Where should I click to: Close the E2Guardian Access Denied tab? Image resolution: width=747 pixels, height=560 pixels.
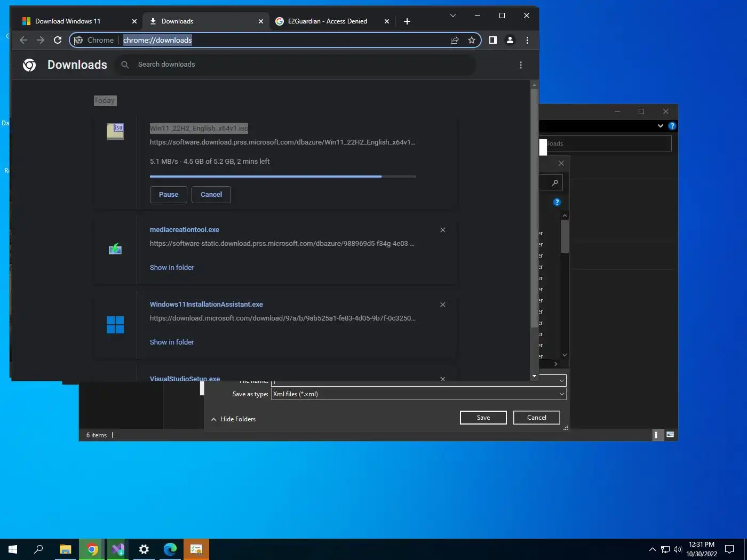click(387, 21)
